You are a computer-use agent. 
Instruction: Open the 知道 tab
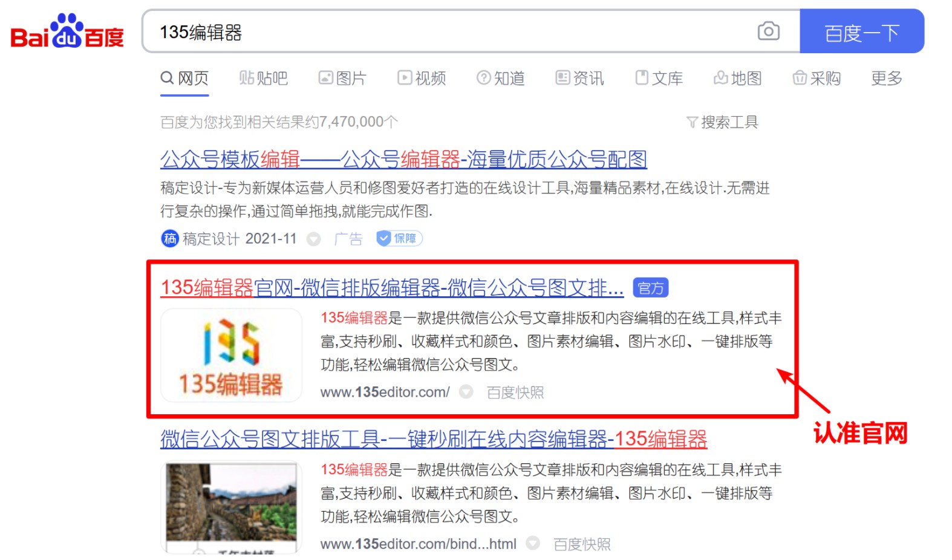tap(500, 79)
